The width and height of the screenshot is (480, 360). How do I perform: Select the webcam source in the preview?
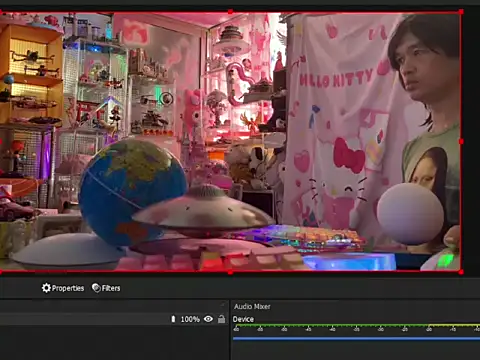point(230,142)
